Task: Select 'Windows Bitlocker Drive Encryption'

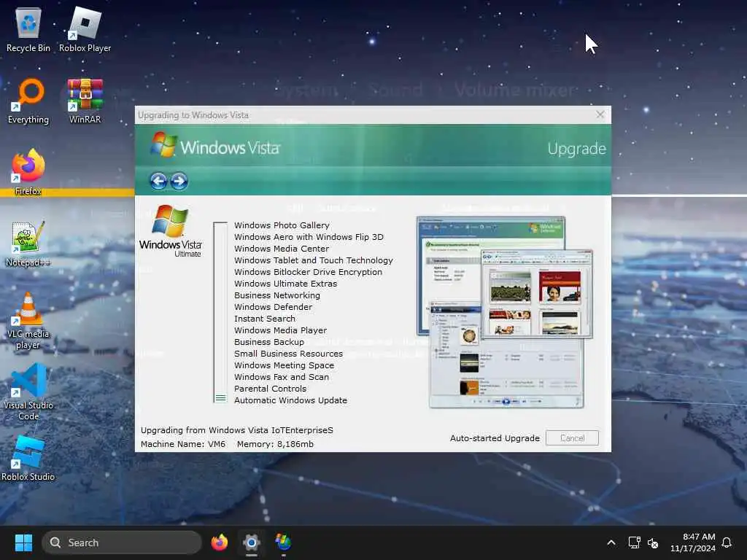Action: point(308,272)
